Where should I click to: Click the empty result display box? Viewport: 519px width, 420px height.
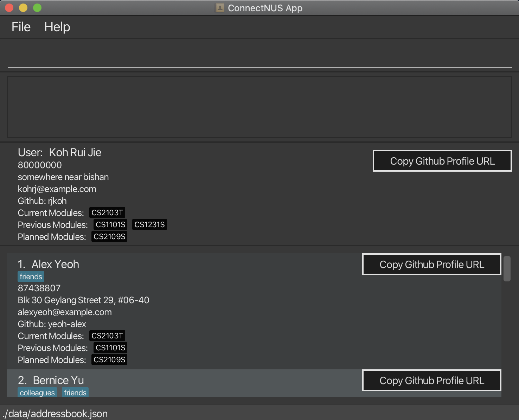[x=259, y=107]
